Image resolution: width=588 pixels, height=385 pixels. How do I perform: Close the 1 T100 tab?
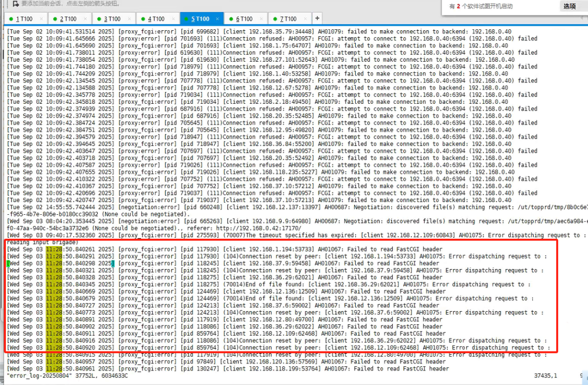(42, 18)
